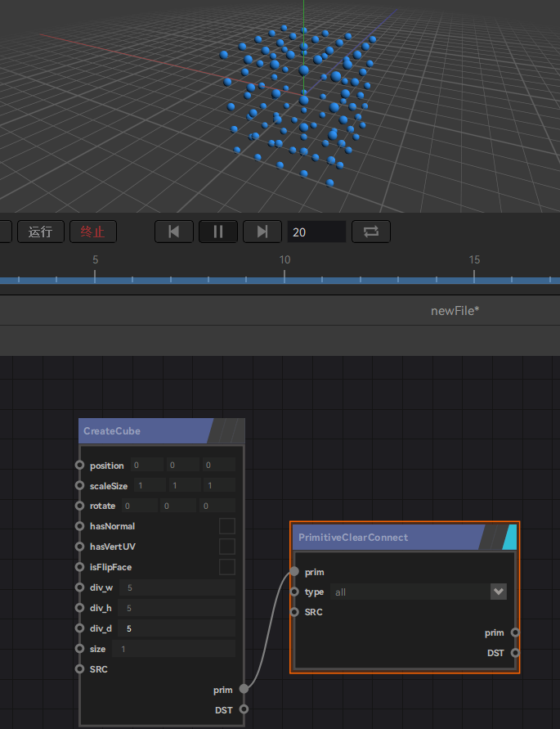Open the type dropdown on PrimitiveClearConnect
Viewport: 560px width, 729px height.
coord(409,592)
